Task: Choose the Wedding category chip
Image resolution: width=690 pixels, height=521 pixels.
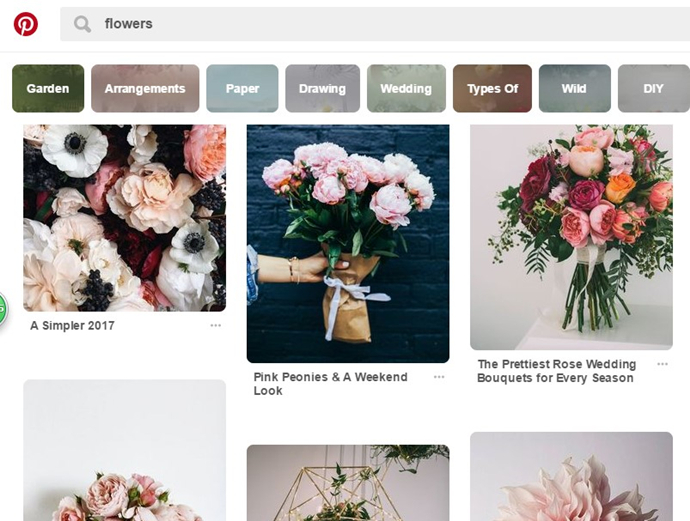Action: pos(406,89)
